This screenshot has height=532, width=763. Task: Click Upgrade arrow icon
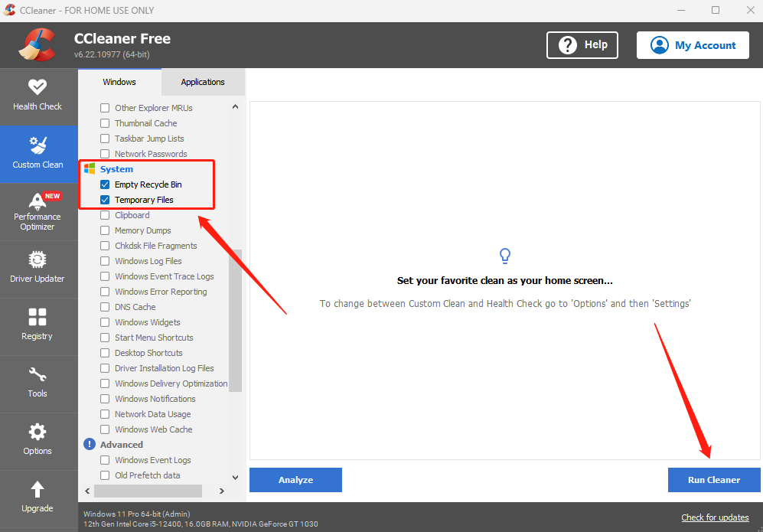coord(37,490)
